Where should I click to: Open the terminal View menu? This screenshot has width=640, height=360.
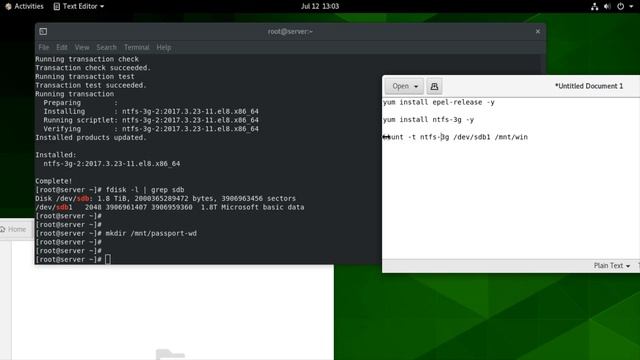[x=82, y=47]
